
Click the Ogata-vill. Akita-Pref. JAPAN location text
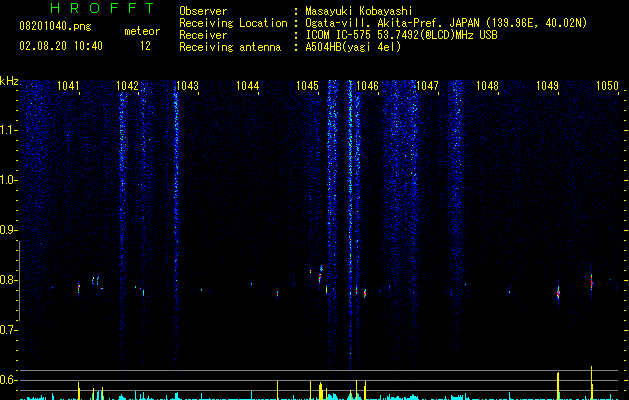pyautogui.click(x=446, y=23)
